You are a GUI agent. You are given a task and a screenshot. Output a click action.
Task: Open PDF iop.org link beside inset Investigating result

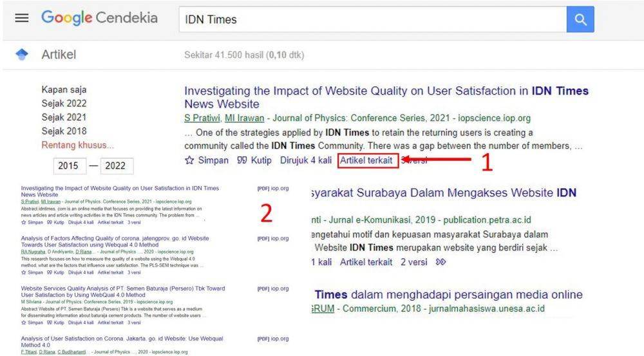coord(273,189)
